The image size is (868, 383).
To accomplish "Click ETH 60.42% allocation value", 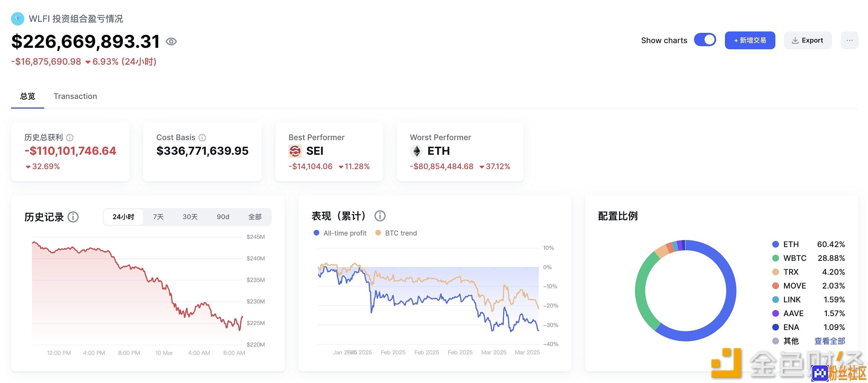I will coord(831,245).
